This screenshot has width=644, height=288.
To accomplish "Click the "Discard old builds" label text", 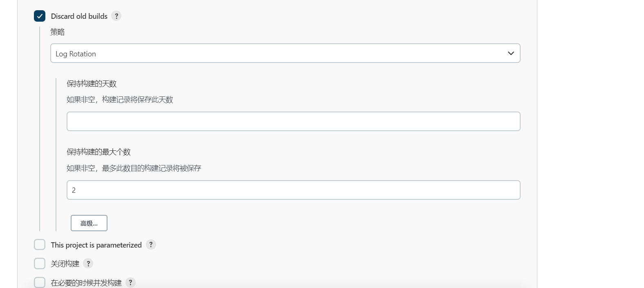I will (79, 16).
